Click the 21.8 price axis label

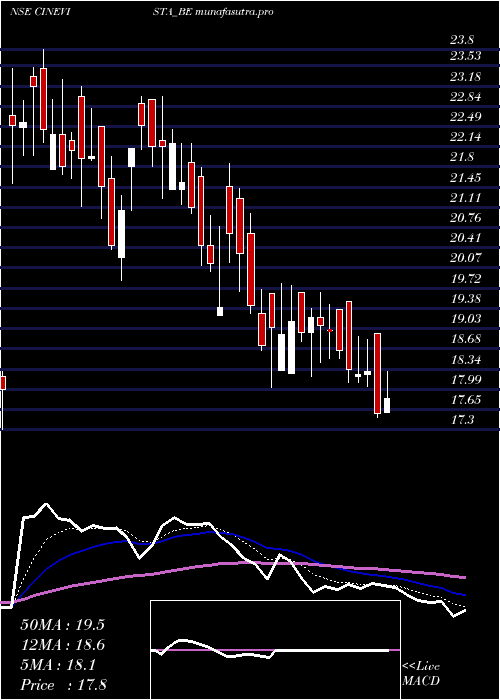[462, 157]
